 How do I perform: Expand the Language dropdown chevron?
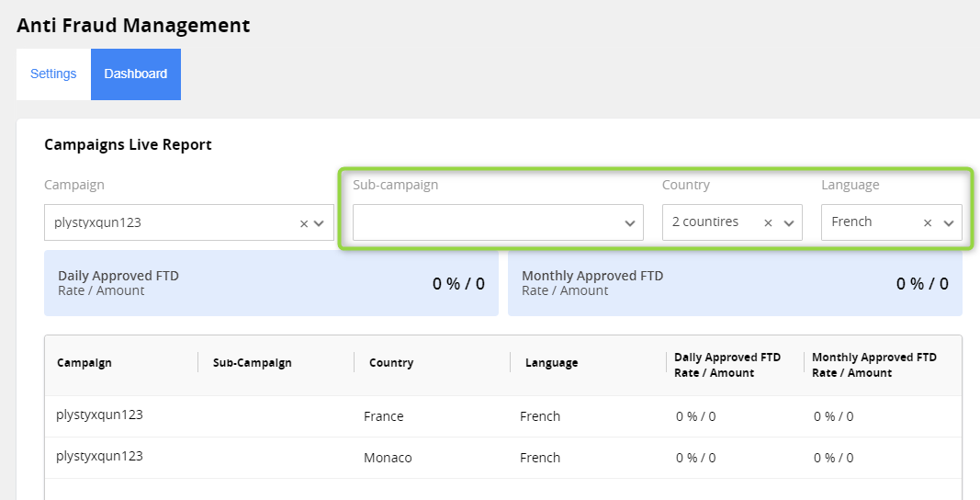[x=949, y=222]
